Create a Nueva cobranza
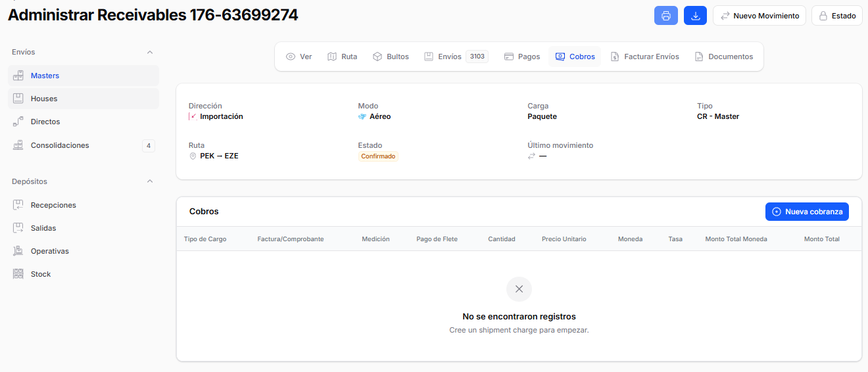The height and width of the screenshot is (372, 868). (807, 212)
